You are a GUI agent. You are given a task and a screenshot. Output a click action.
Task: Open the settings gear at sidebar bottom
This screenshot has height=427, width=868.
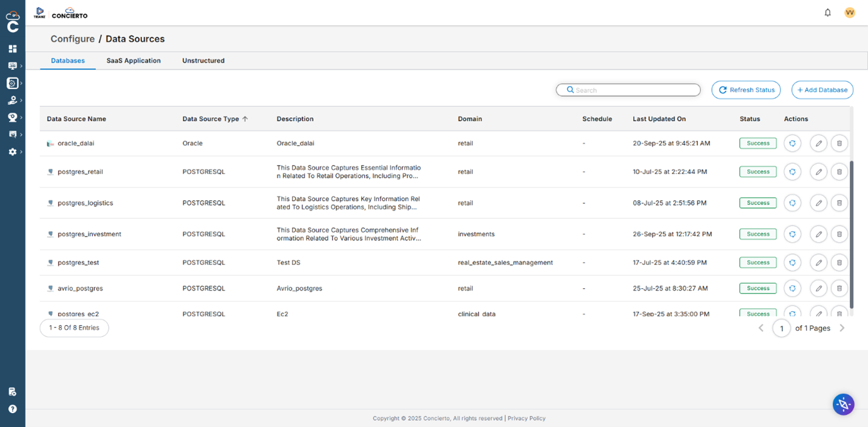(13, 152)
